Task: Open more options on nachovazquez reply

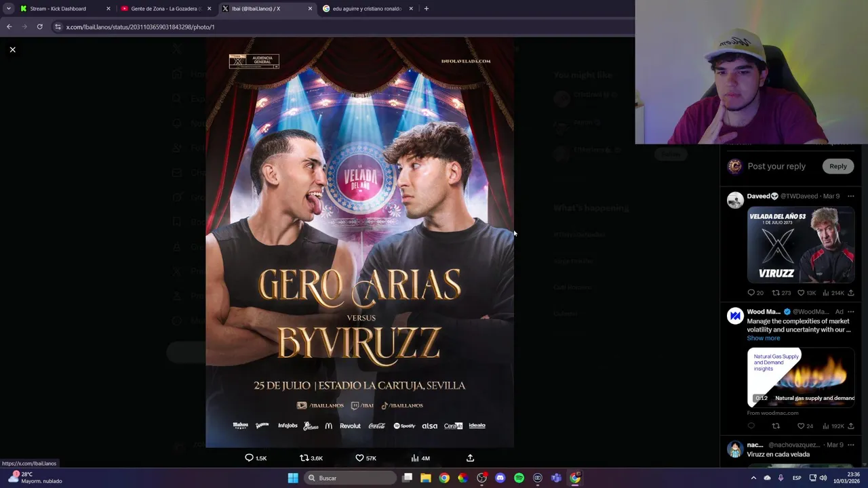Action: point(850,445)
